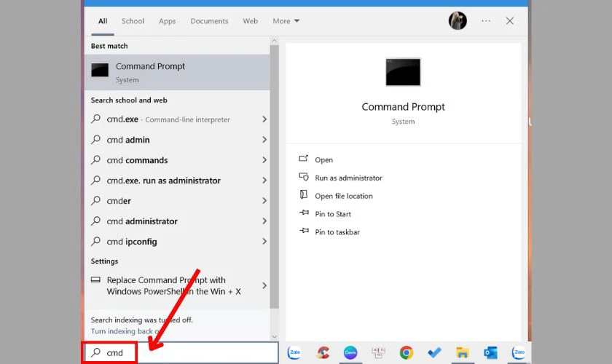Choose Run as administrator
Viewport: 612px width, 364px height.
[348, 178]
